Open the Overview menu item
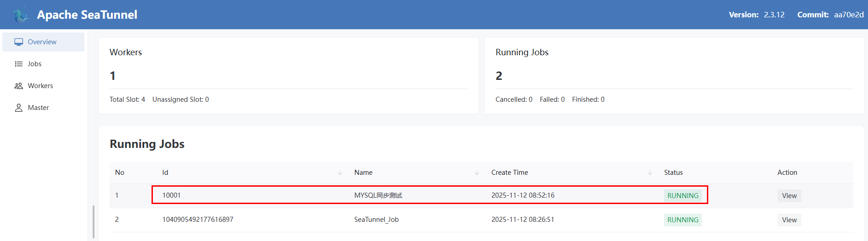Screen dimensions: 868x241 point(42,42)
